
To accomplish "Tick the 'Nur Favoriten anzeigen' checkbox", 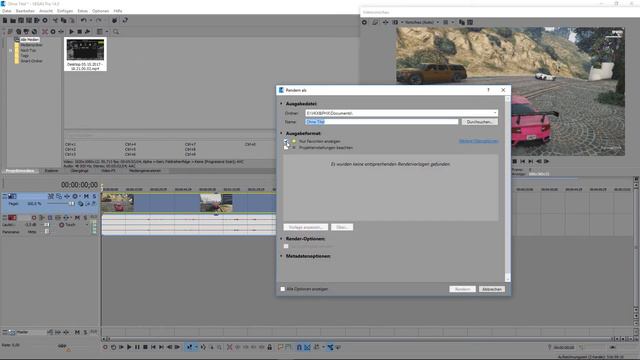I will [286, 141].
